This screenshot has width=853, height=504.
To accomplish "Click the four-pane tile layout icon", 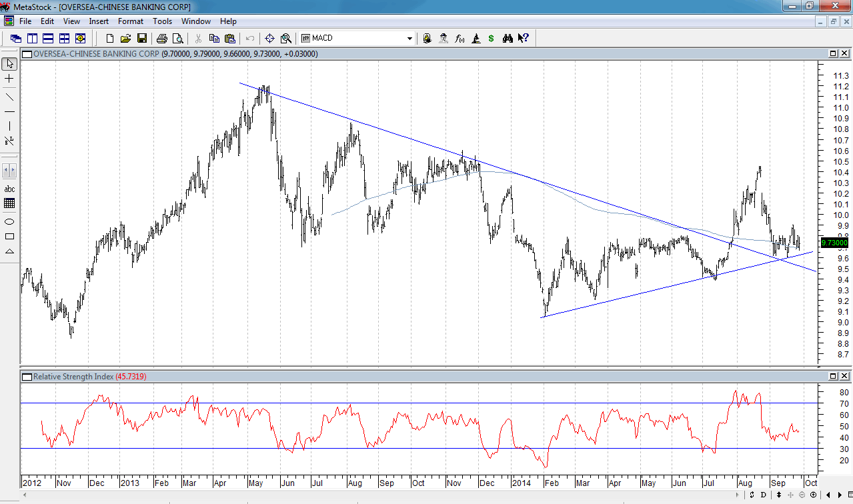I will click(x=65, y=39).
